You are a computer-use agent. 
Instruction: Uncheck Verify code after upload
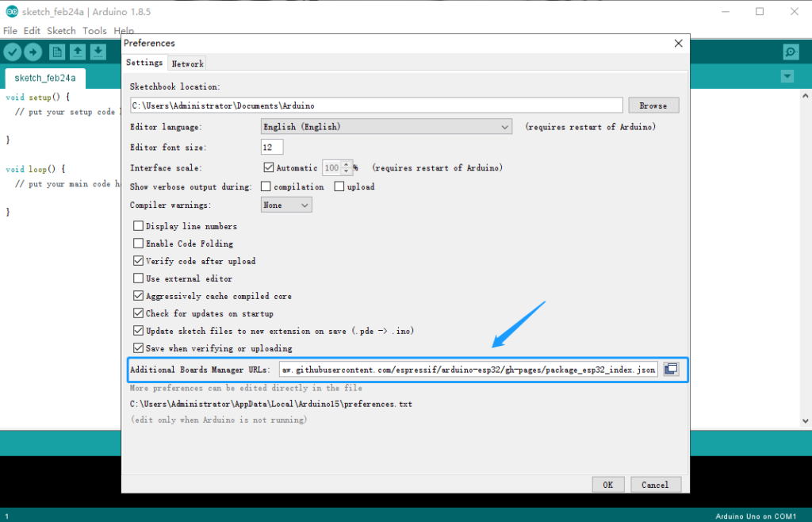tap(138, 261)
